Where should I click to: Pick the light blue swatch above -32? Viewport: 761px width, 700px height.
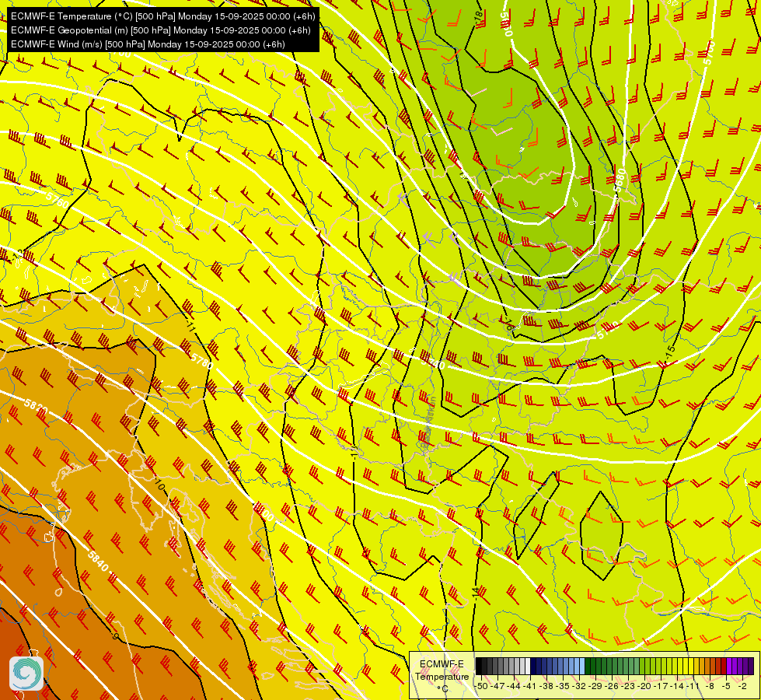582,666
